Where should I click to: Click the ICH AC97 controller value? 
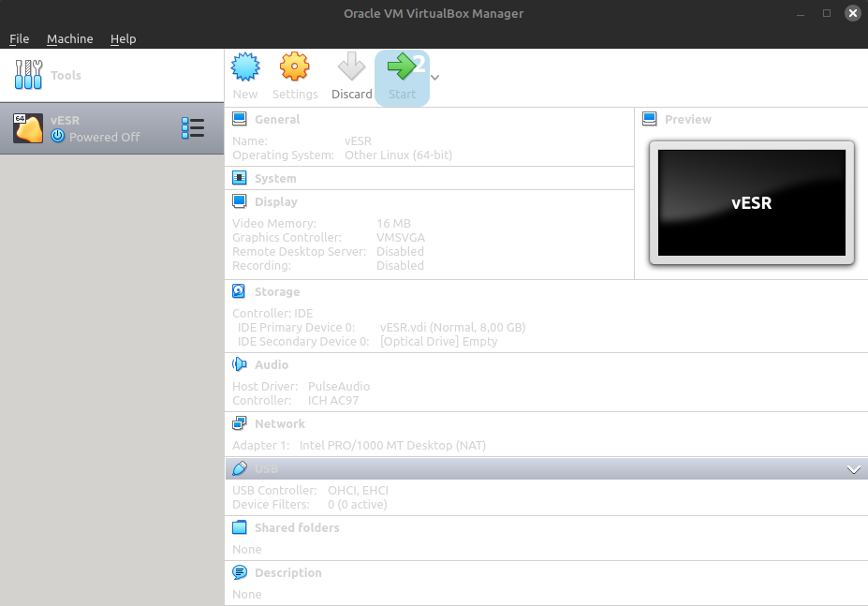point(333,401)
